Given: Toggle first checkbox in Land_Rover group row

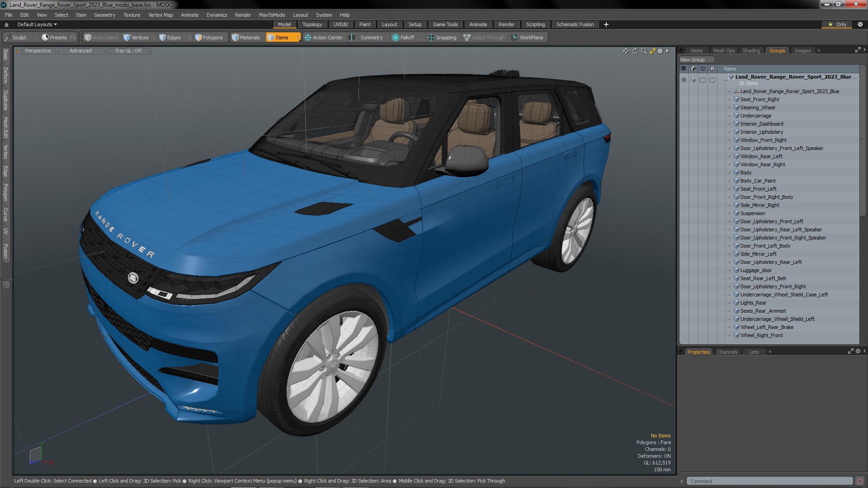Looking at the screenshot, I should [703, 80].
